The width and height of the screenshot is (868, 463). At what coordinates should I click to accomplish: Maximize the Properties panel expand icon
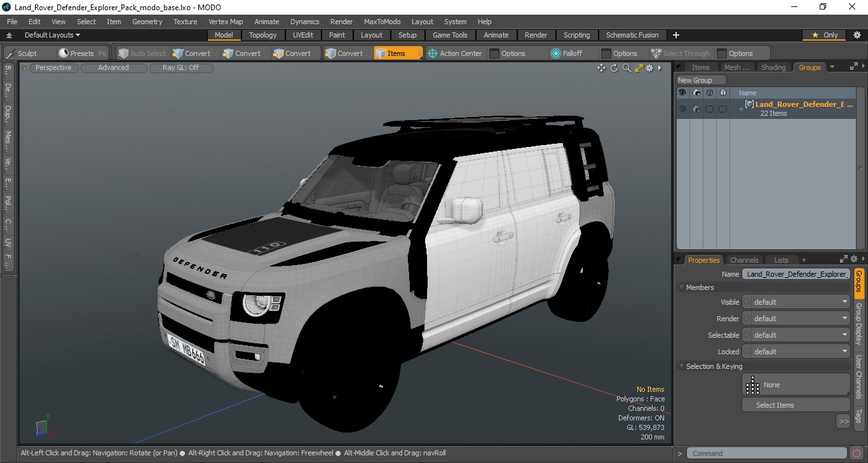(x=844, y=259)
